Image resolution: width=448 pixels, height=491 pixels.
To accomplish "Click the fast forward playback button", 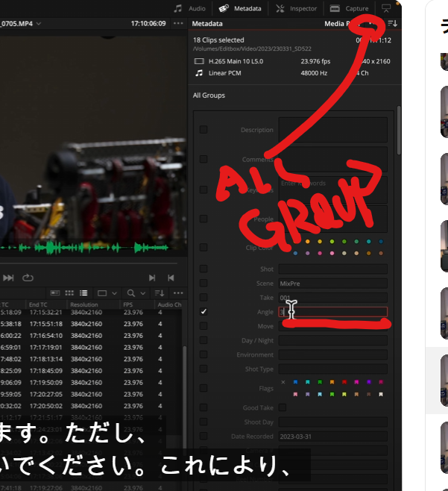I will 8,278.
